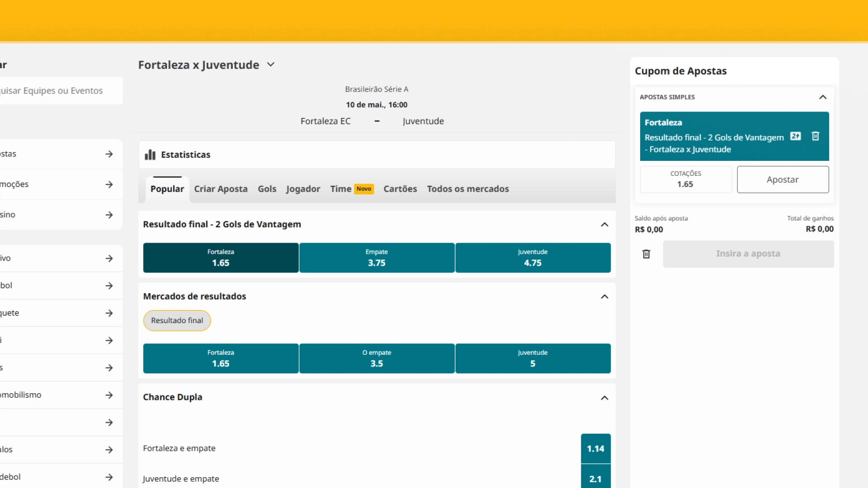Click arrow next to 'mobilismo' sidebar item
This screenshot has width=868, height=488.
point(109,395)
